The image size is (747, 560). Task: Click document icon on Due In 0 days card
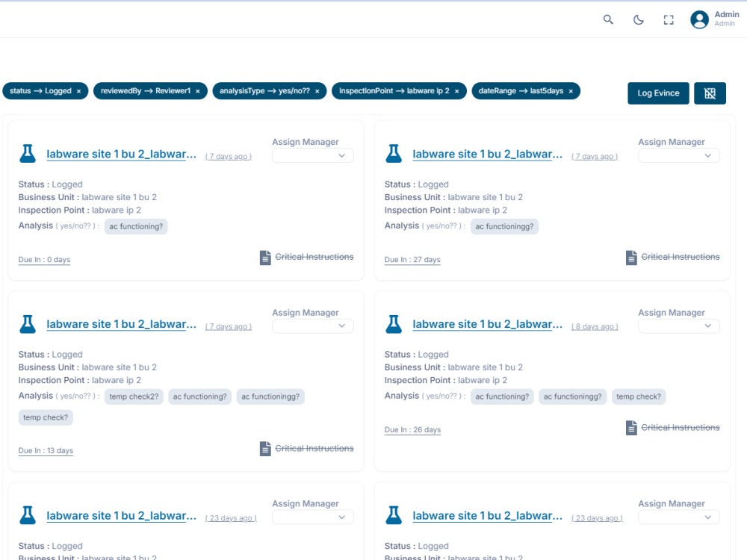pyautogui.click(x=265, y=258)
